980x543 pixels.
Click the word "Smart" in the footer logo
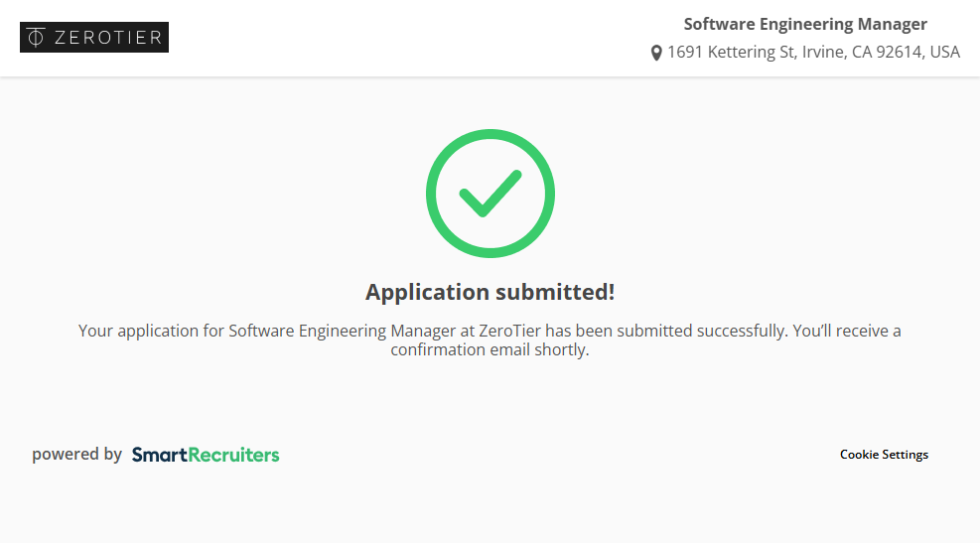click(159, 455)
